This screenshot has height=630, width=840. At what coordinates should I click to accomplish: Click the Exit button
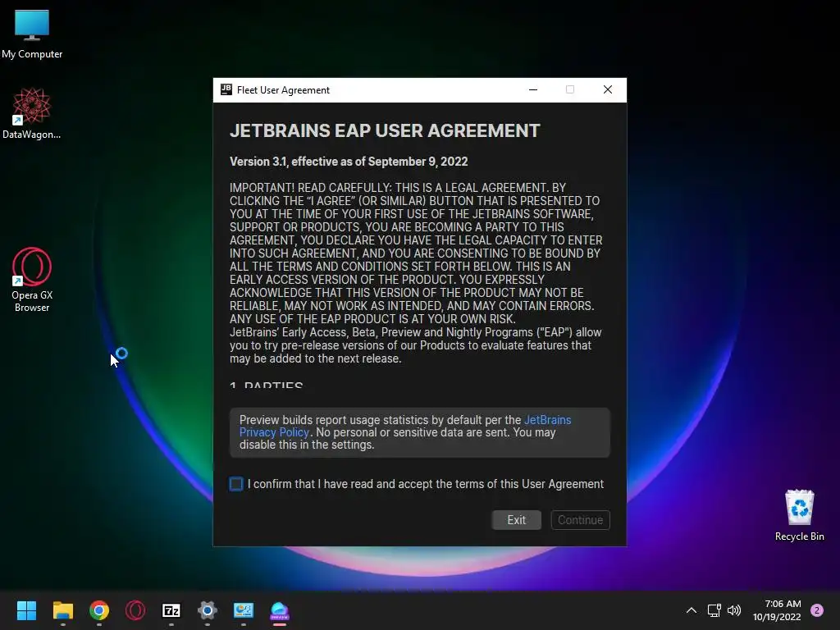(517, 519)
